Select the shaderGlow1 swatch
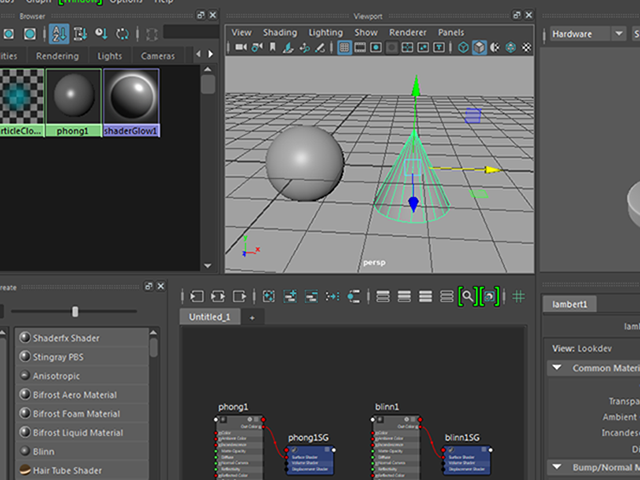This screenshot has width=640, height=480. (x=131, y=102)
